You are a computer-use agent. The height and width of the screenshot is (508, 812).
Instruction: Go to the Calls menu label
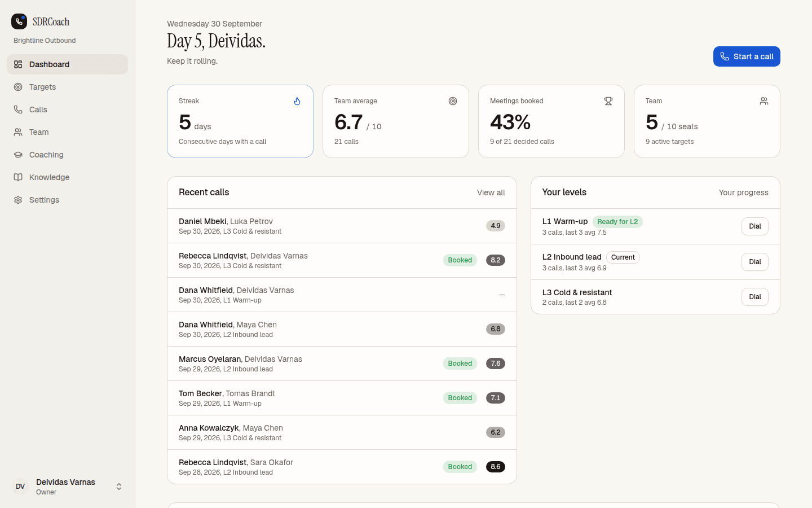point(38,110)
